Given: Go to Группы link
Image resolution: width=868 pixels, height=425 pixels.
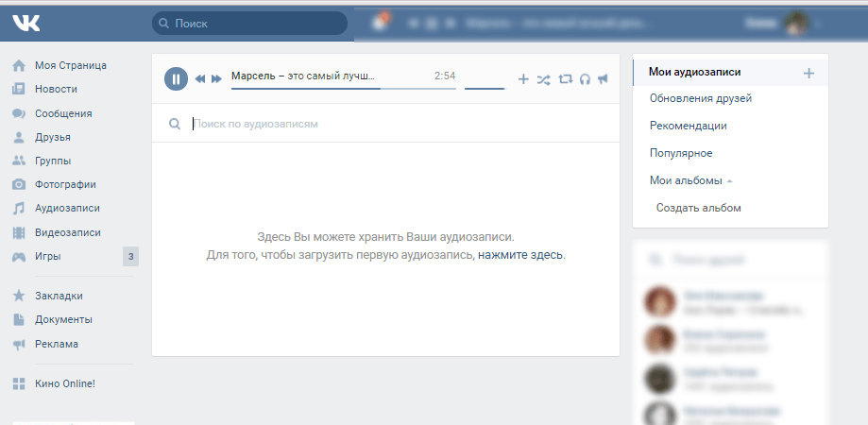Looking at the screenshot, I should point(53,161).
